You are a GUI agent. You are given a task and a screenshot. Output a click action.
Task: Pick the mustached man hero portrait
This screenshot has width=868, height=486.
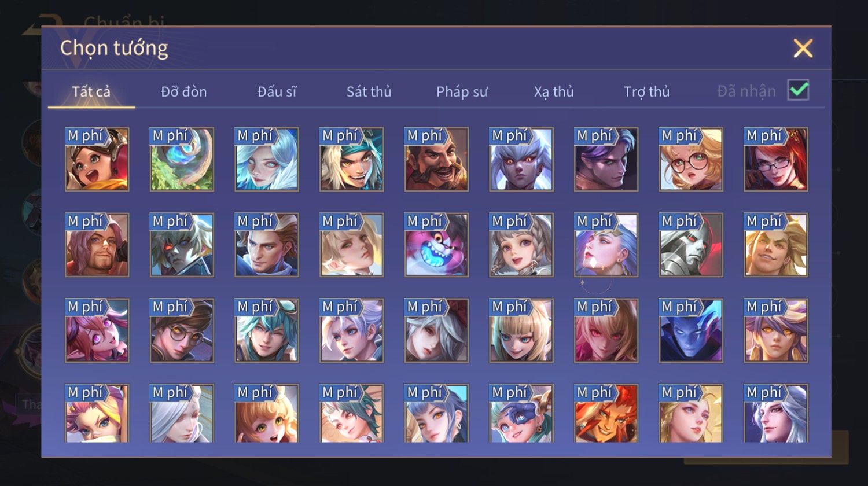pos(436,159)
